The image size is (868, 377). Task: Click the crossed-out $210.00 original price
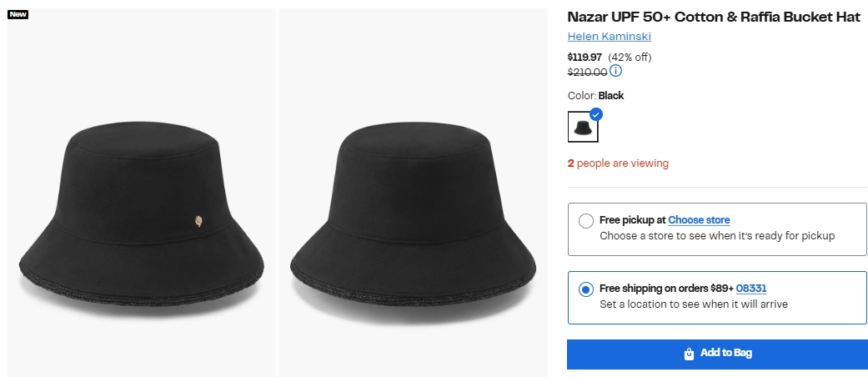point(587,72)
